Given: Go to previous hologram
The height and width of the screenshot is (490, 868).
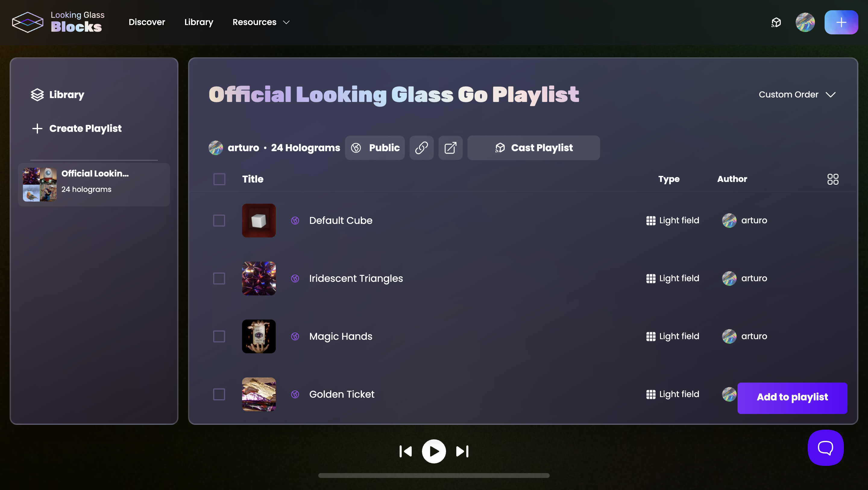Looking at the screenshot, I should coord(406,451).
